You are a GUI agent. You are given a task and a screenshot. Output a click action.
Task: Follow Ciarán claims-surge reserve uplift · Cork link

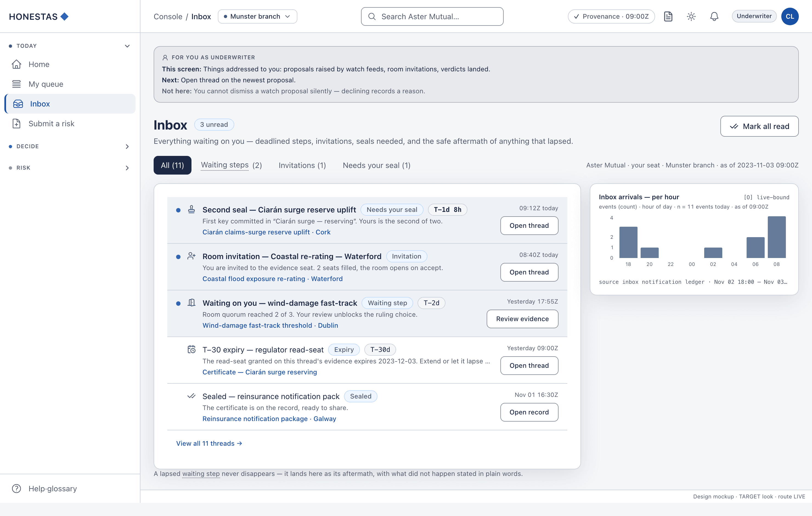tap(266, 232)
